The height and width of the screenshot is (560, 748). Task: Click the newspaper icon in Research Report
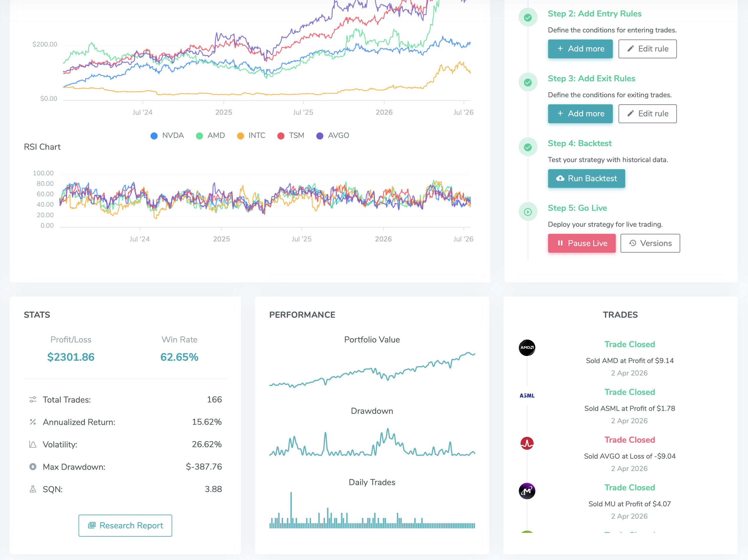point(92,525)
